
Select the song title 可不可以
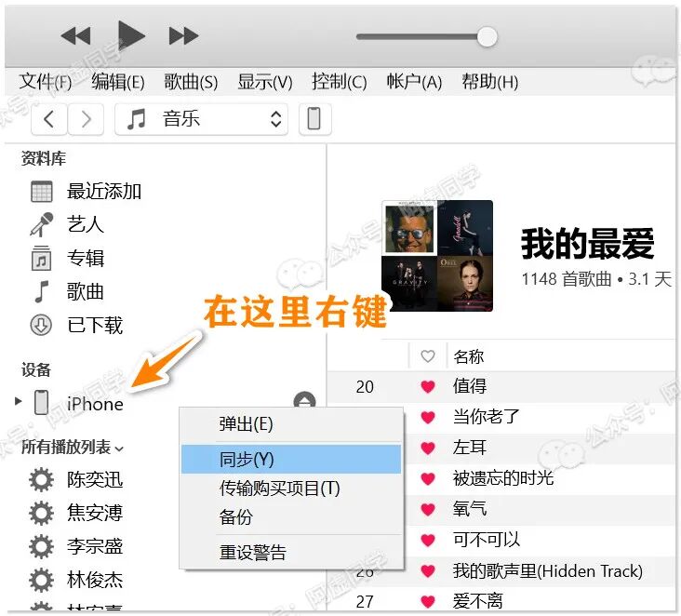point(486,540)
